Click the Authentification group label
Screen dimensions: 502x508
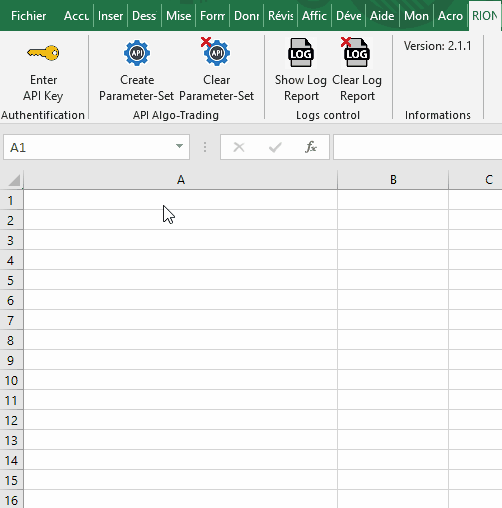43,115
